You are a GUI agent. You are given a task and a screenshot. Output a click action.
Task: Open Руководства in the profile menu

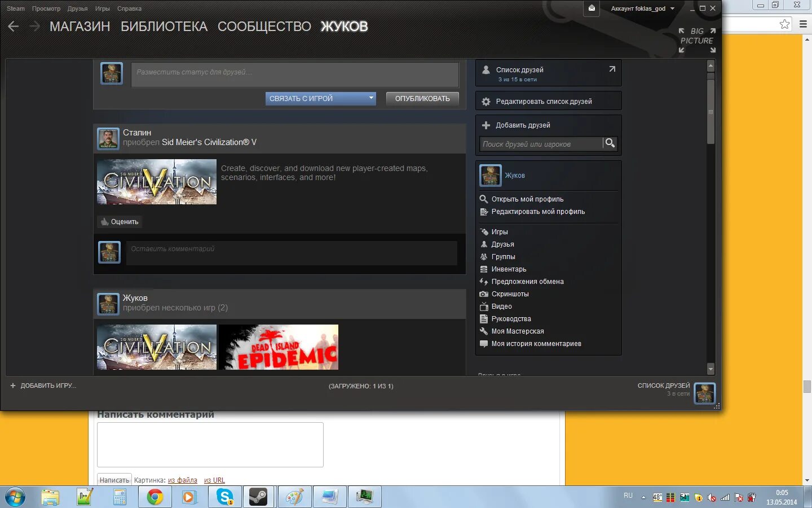(x=511, y=319)
